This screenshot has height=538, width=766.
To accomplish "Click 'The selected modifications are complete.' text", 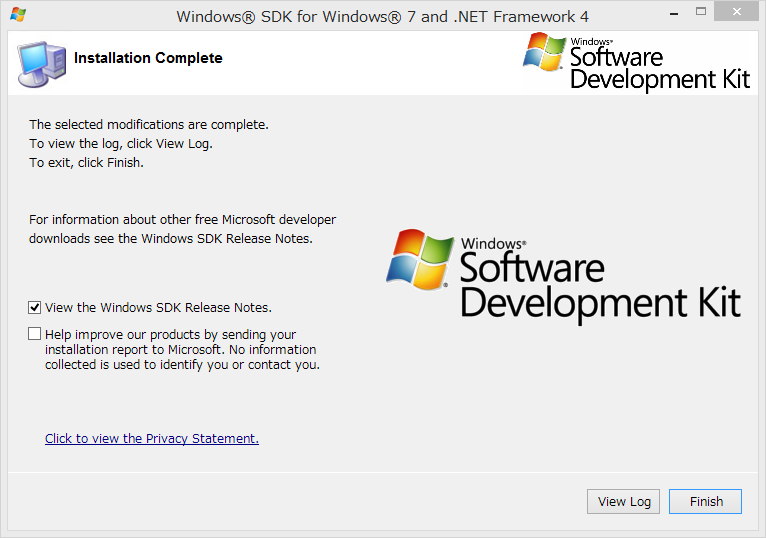I will point(149,125).
